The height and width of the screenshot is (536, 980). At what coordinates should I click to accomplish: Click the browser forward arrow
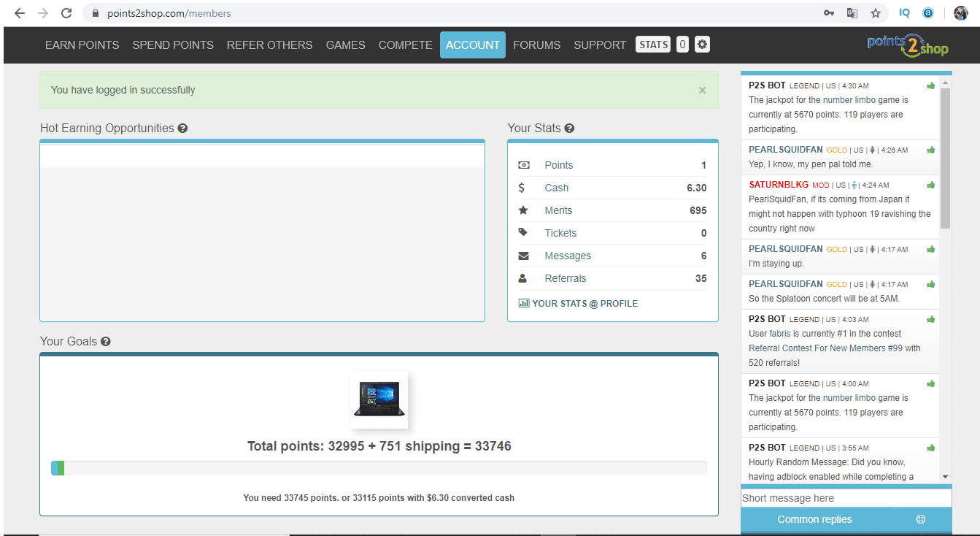[43, 13]
